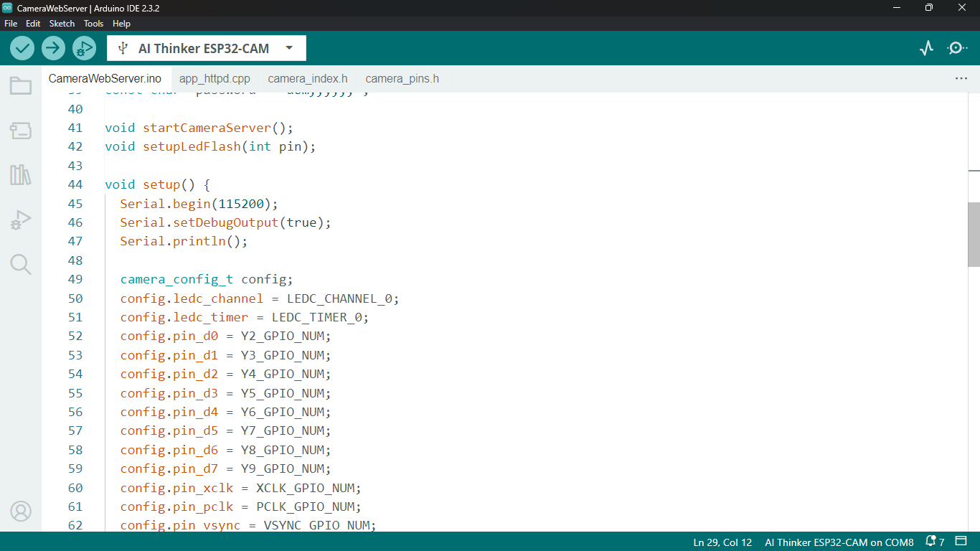
Task: Restore down the Arduino IDE window
Action: (929, 8)
